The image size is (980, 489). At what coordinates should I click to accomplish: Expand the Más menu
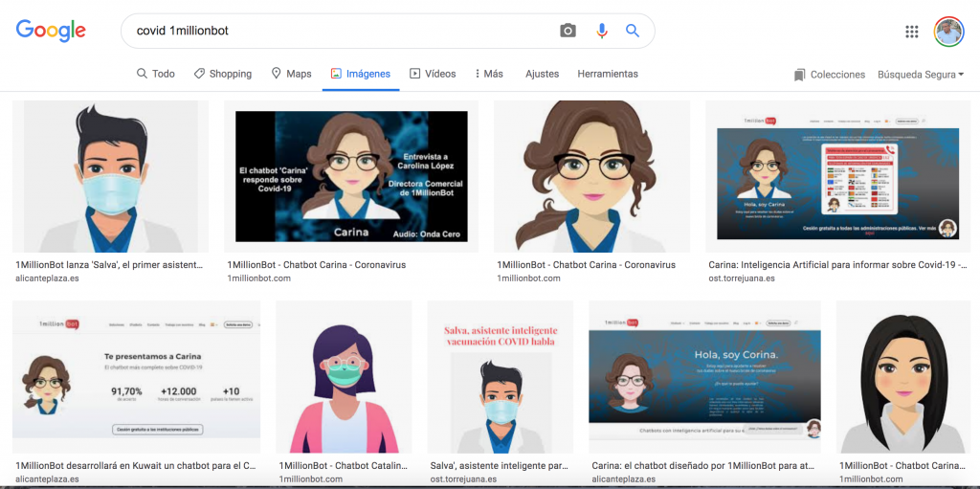[x=489, y=74]
